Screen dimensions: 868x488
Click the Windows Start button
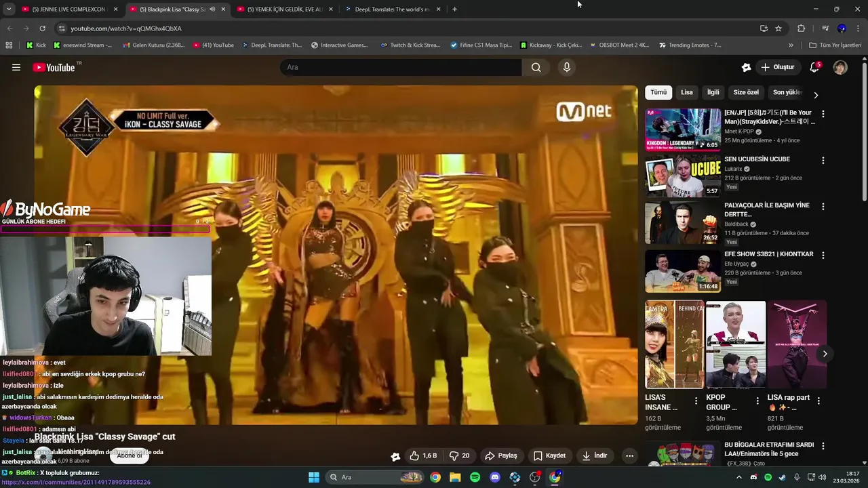click(x=314, y=477)
